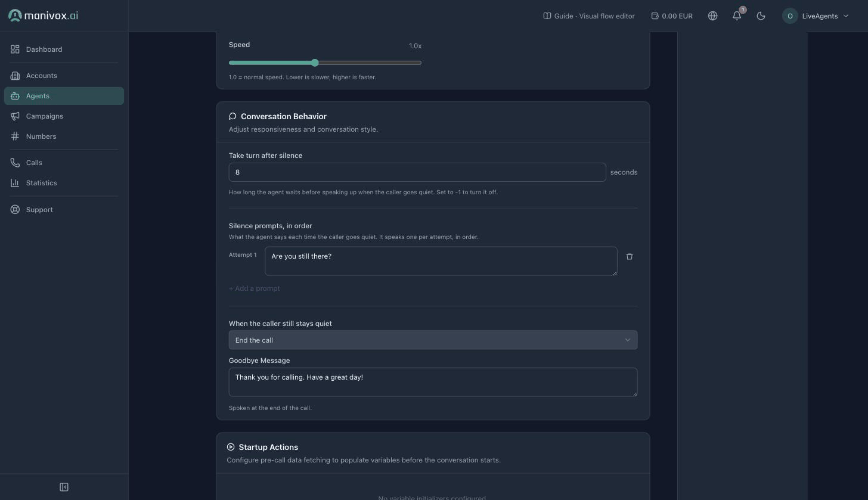Toggle dark mode with moon icon
Screen dimensions: 868x500
tap(761, 16)
